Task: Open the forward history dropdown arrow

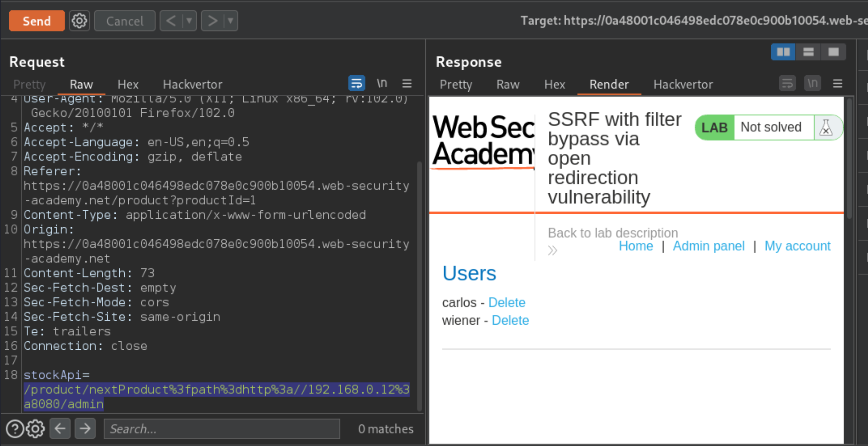Action: coord(231,21)
